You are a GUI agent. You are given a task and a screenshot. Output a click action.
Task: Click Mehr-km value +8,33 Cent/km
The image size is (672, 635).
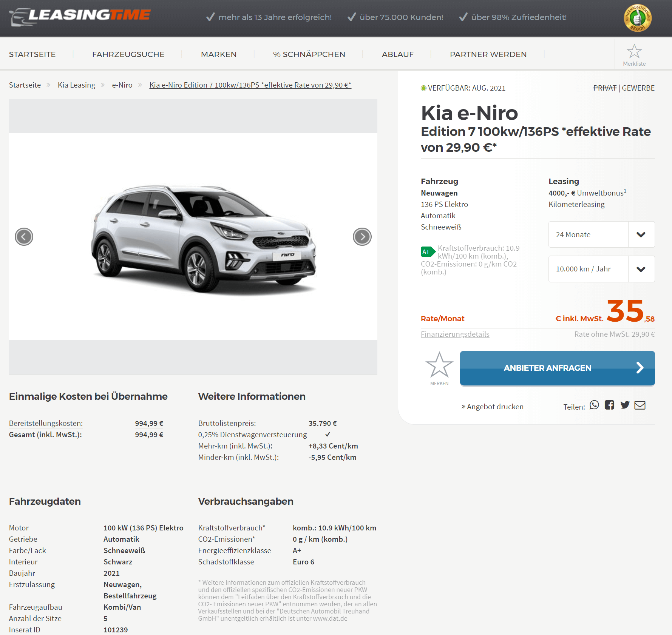pos(333,446)
